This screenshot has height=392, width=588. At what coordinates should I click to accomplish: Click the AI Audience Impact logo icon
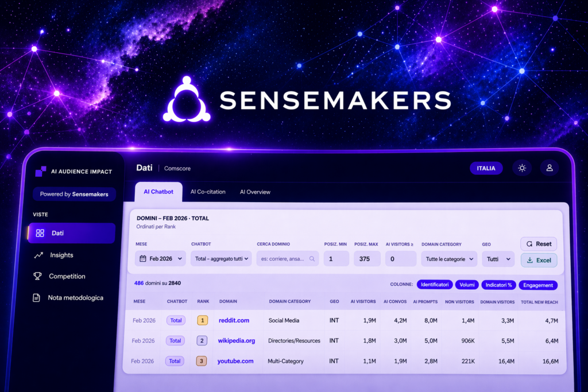[x=40, y=171]
